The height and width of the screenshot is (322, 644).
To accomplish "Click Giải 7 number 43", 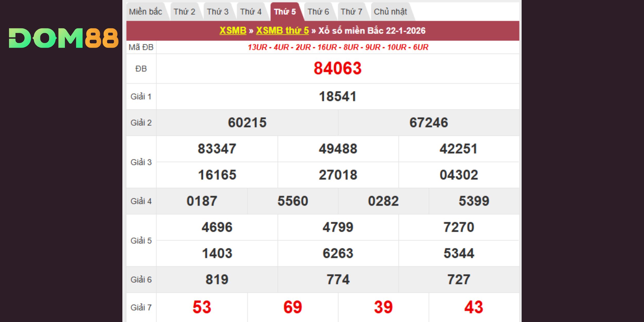I will point(473,307).
